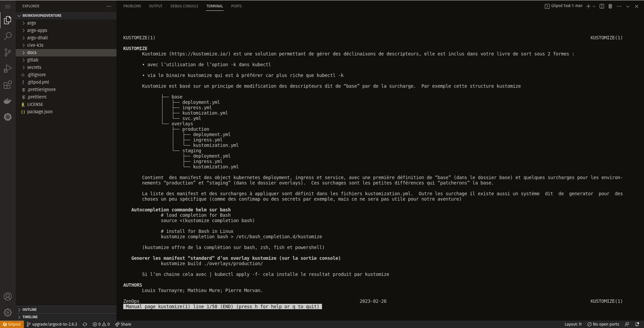This screenshot has height=328, width=644.
Task: Switch to the PROBLEMS tab
Action: pyautogui.click(x=132, y=6)
